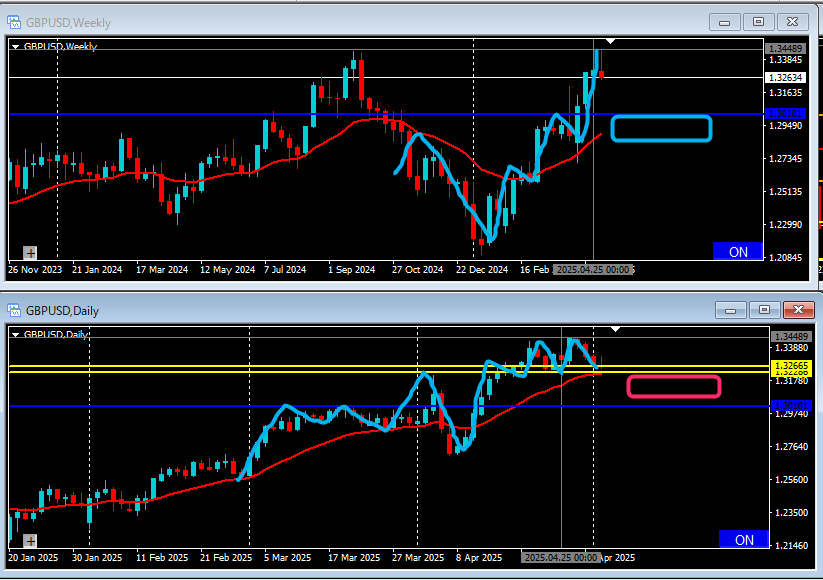Screen dimensions: 823x580
Task: Minimize the GBPUSD,Weekly window
Action: 724,22
